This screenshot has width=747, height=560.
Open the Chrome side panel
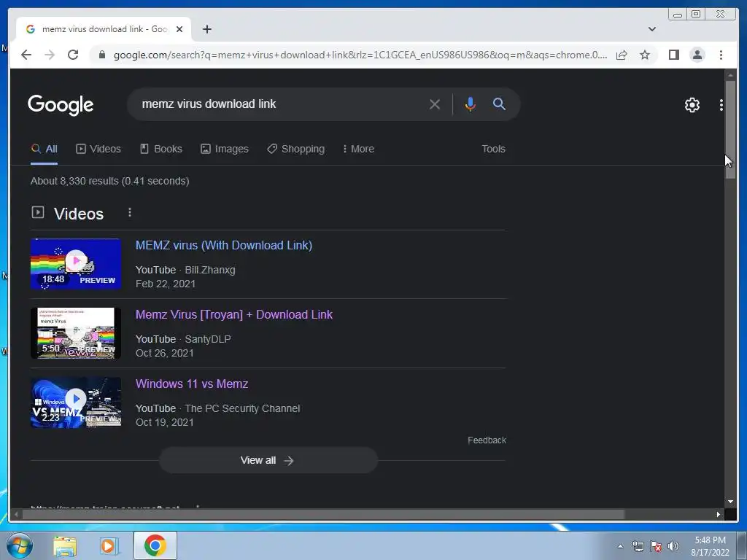[x=673, y=55]
